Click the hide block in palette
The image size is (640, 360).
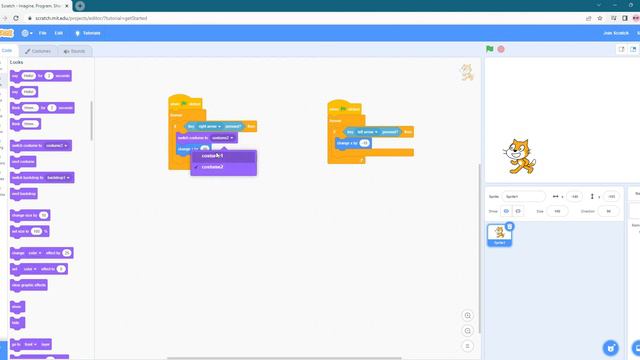pyautogui.click(x=17, y=323)
